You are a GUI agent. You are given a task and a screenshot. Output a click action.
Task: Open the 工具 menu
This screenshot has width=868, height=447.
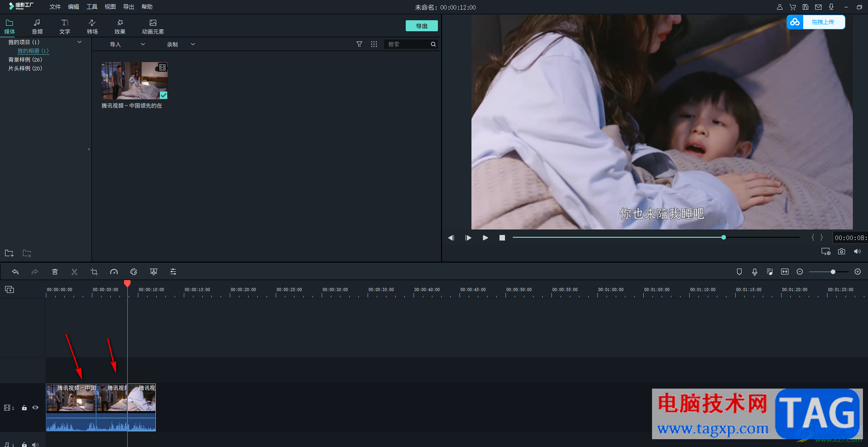[x=92, y=7]
